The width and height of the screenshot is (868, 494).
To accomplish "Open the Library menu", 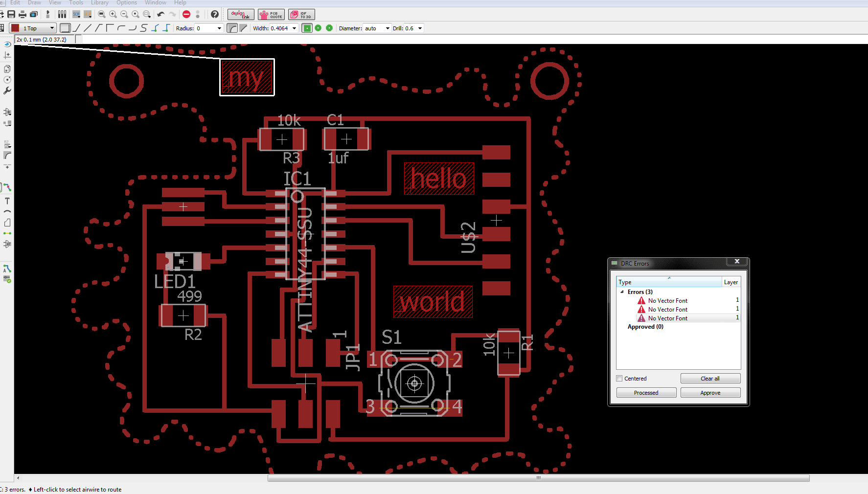I will click(100, 3).
